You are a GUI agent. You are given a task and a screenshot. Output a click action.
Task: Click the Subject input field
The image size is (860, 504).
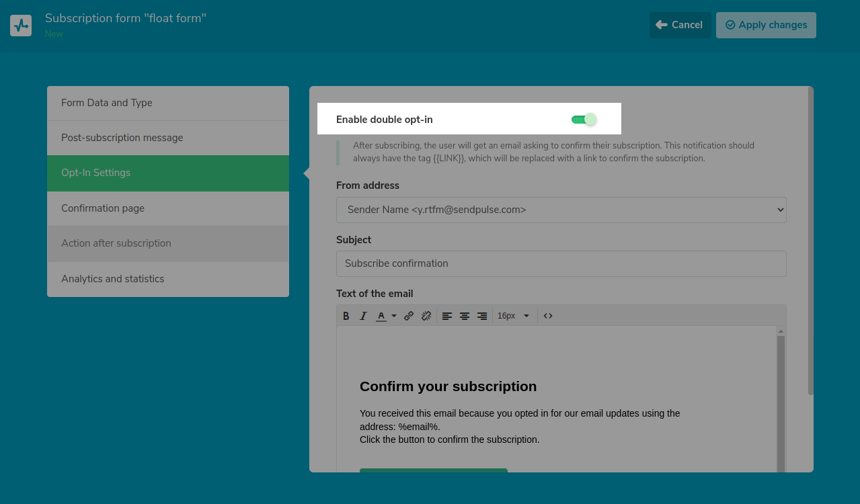561,263
